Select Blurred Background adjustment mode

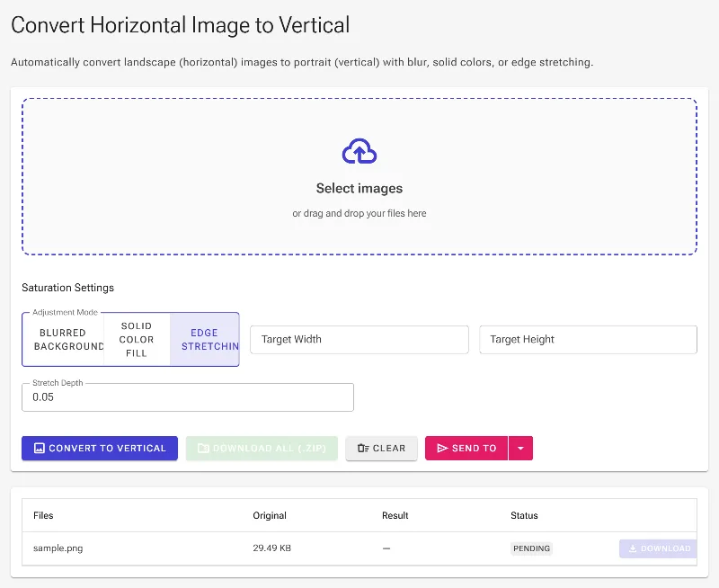(63, 340)
